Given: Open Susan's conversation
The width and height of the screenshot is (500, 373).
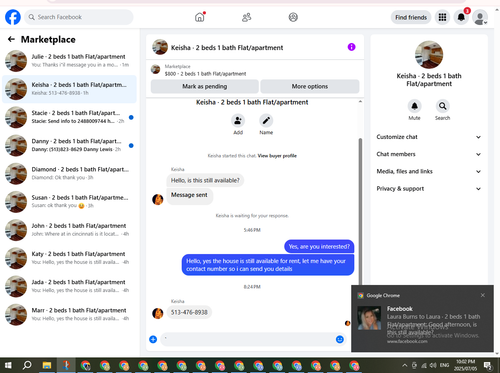Looking at the screenshot, I should tap(69, 202).
